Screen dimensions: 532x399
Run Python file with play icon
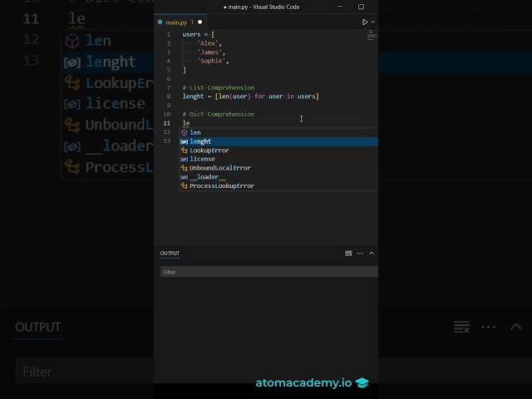[365, 22]
